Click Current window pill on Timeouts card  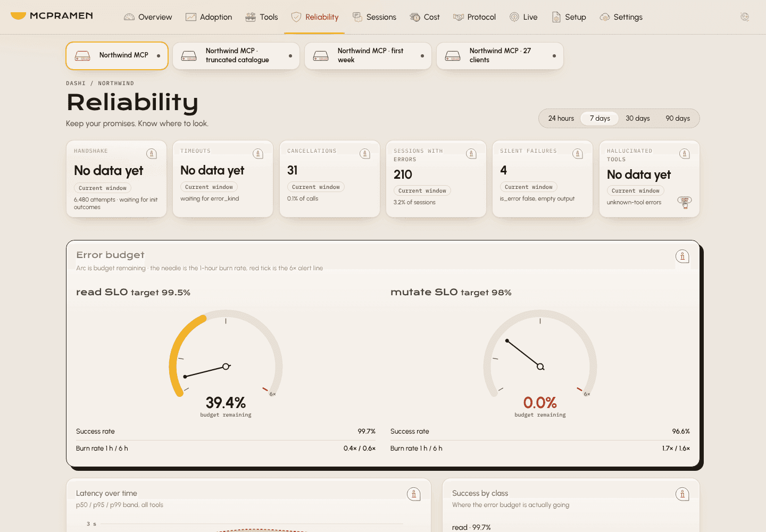click(209, 187)
